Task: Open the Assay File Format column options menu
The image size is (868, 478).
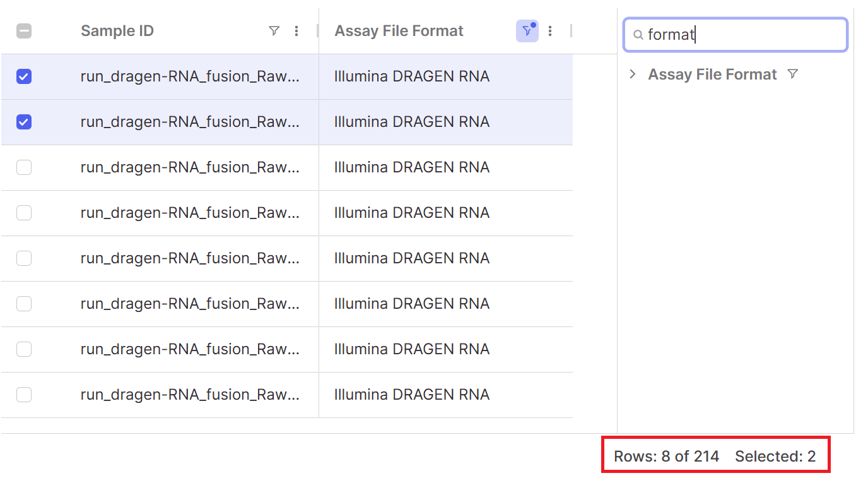Action: tap(550, 31)
